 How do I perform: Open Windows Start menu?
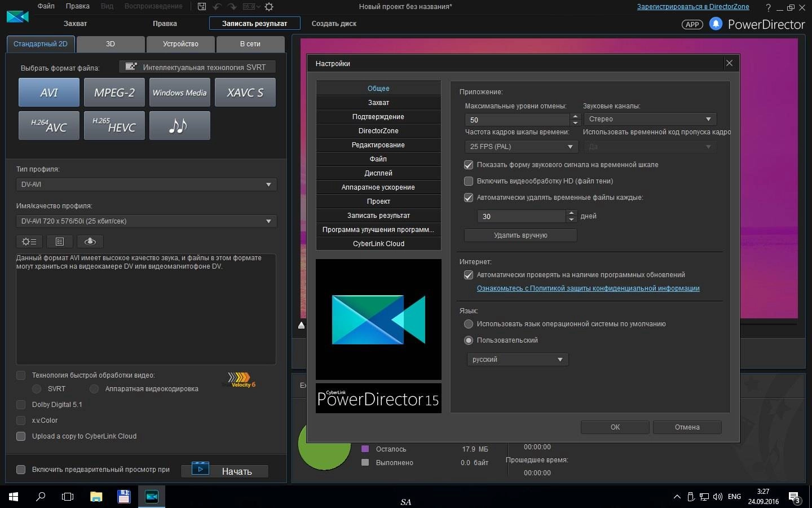(x=14, y=497)
